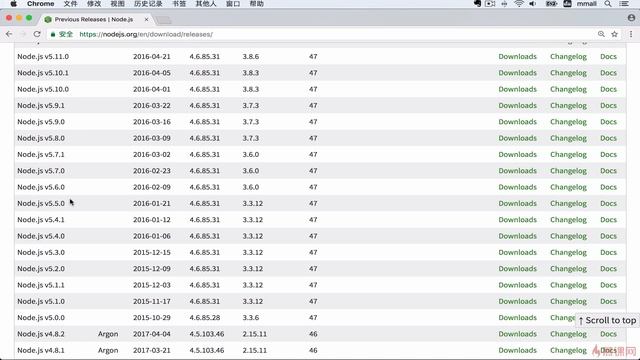Click the browser forward arrow
Screen dimensions: 640x360
click(x=23, y=34)
